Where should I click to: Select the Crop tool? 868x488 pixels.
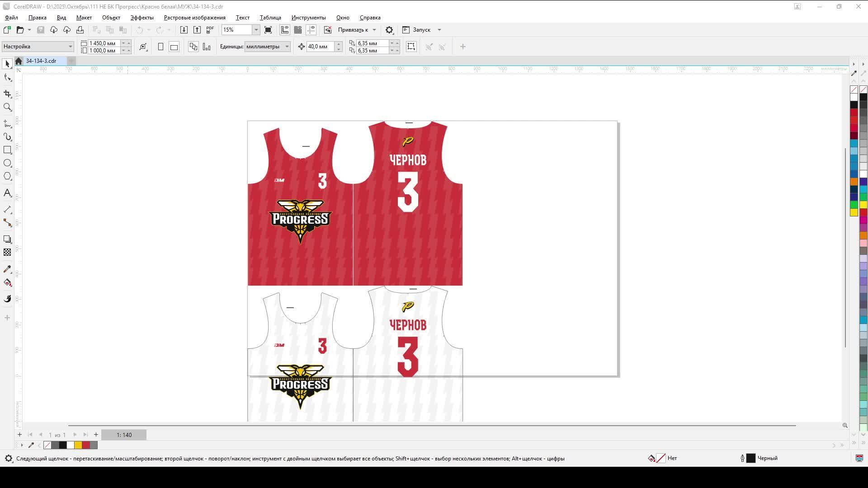pos(7,94)
